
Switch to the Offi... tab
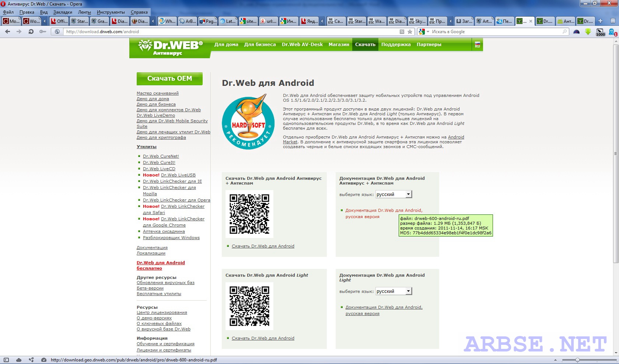pos(59,21)
